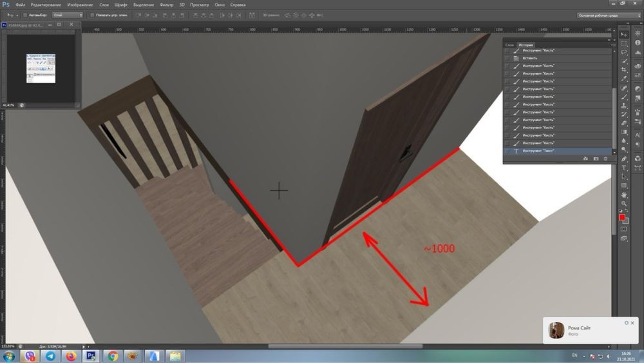
Task: Open the Слой auto-select dropdown
Action: (67, 14)
